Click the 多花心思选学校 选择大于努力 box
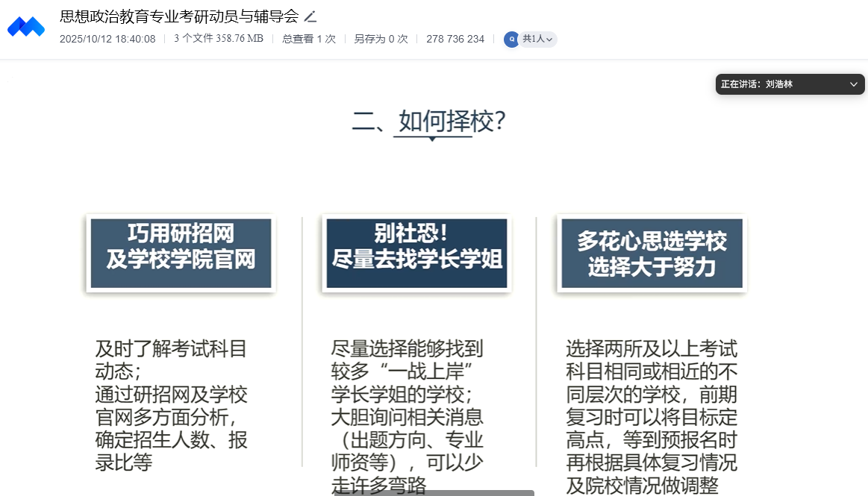The width and height of the screenshot is (868, 496). coord(652,254)
